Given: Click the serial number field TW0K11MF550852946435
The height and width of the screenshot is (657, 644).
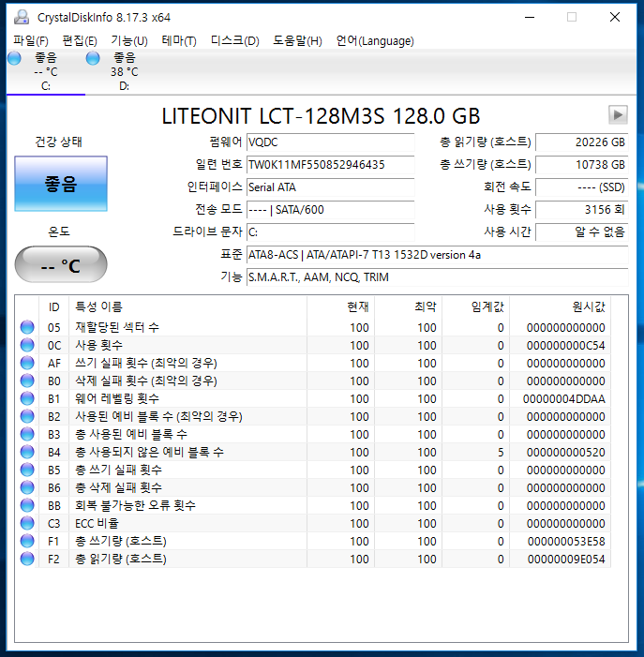Looking at the screenshot, I should point(330,165).
